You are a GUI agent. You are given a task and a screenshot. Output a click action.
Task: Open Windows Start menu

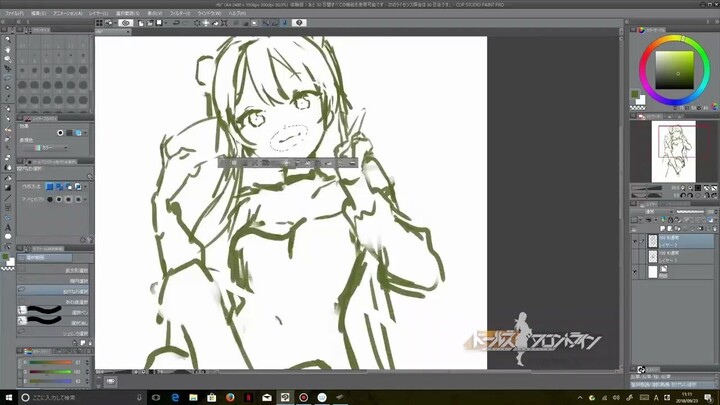(x=8, y=397)
